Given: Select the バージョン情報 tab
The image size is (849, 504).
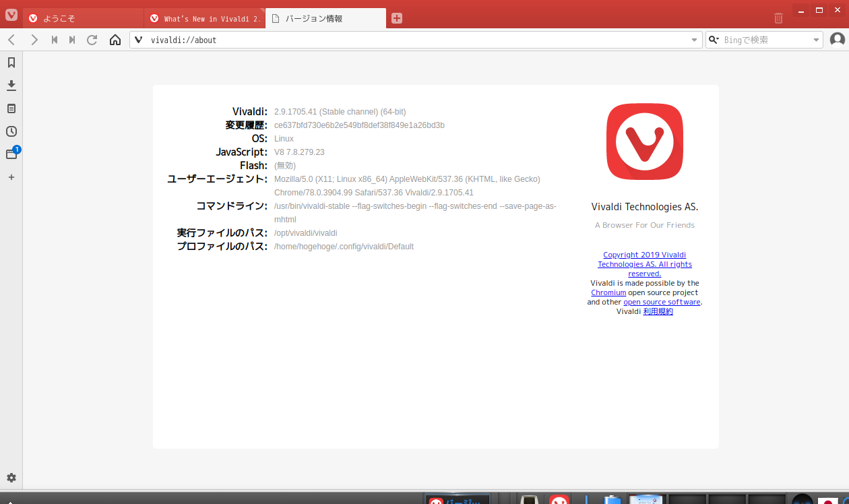Looking at the screenshot, I should (x=326, y=18).
